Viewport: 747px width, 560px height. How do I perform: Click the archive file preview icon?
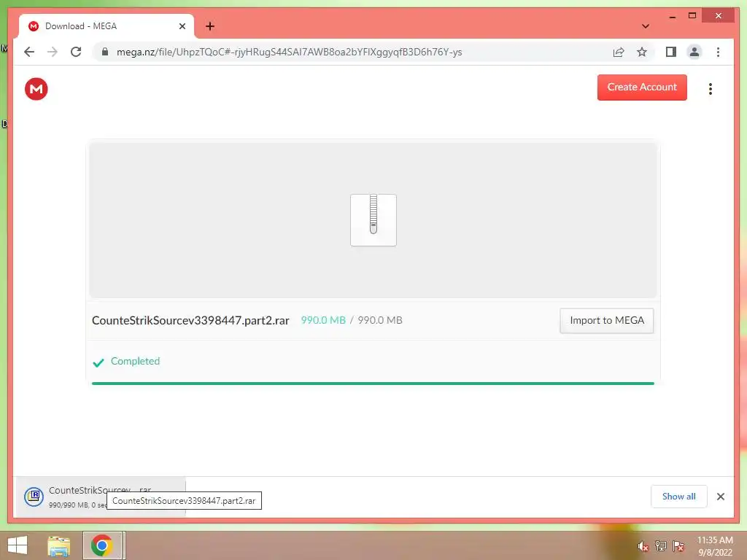click(x=373, y=220)
